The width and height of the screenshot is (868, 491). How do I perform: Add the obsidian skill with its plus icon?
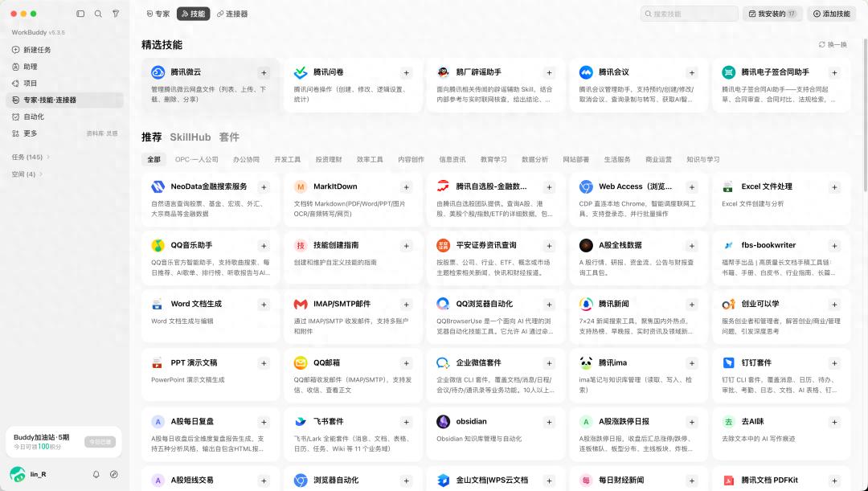(x=549, y=422)
